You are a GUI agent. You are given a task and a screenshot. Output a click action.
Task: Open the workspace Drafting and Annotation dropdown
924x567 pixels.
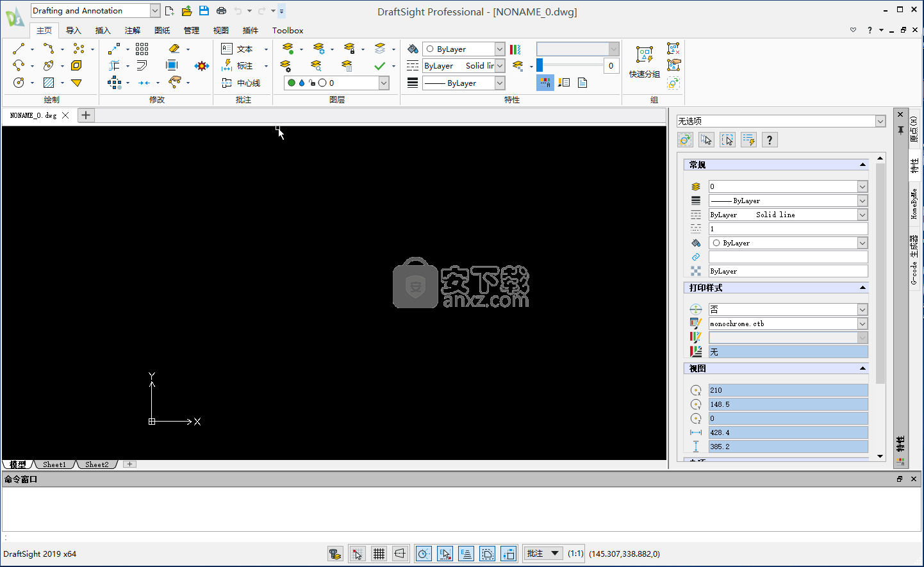[x=155, y=11]
